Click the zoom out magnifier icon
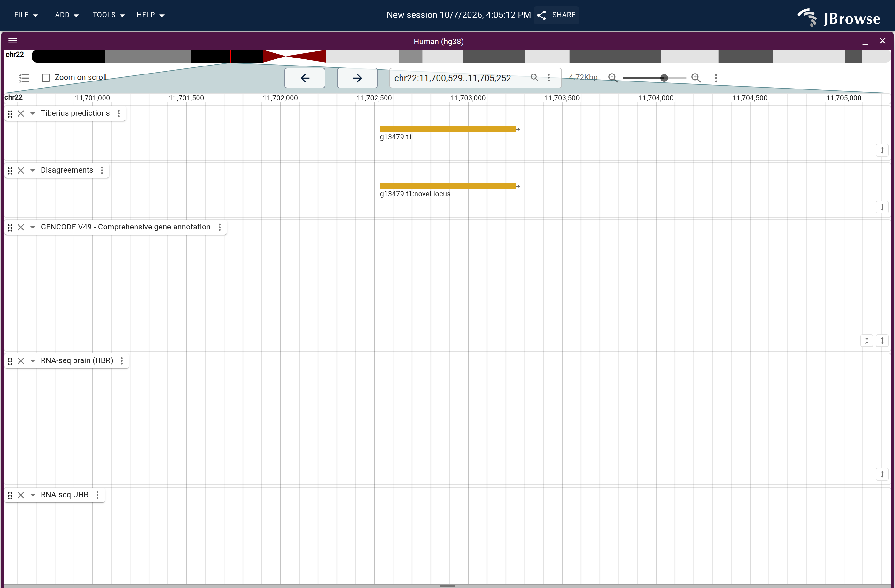Viewport: 895px width, 588px height. coord(612,78)
